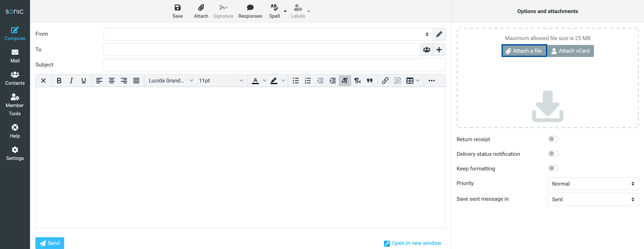This screenshot has height=249, width=644.
Task: Open the From identity dropdown
Action: [x=268, y=34]
